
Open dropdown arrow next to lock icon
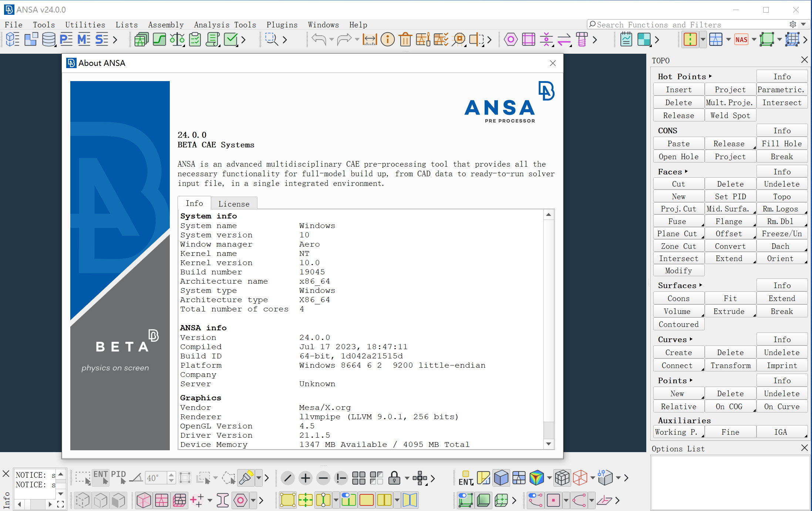tap(407, 478)
